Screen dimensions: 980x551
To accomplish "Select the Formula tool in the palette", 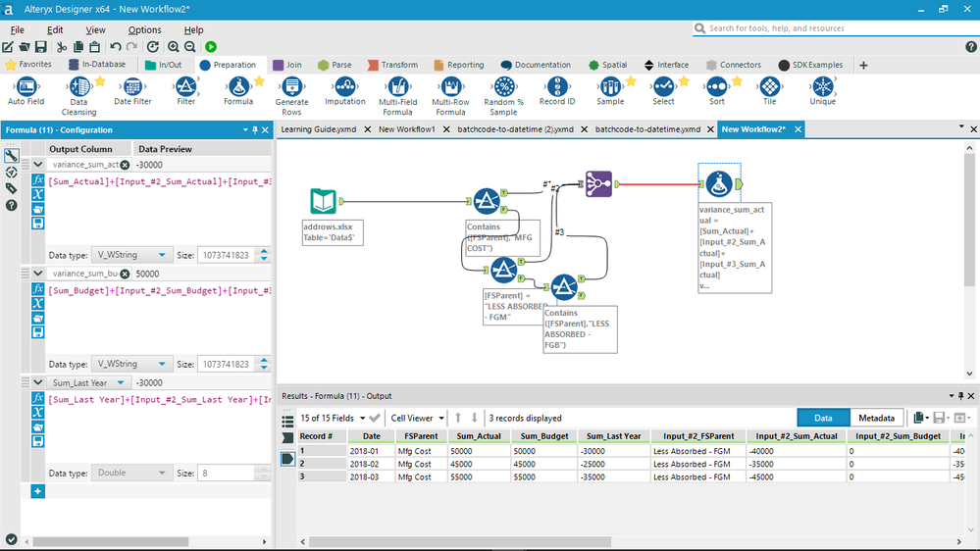I will pos(238,91).
